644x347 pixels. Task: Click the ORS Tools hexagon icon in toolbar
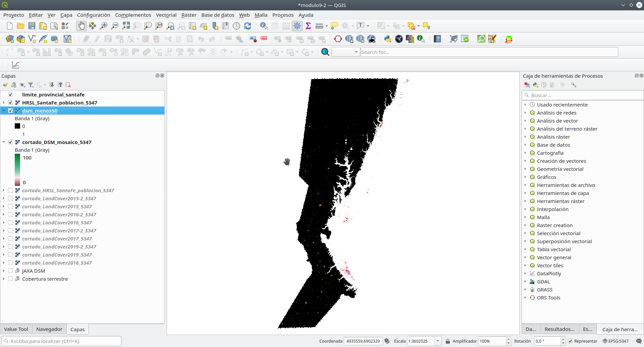coord(338,39)
